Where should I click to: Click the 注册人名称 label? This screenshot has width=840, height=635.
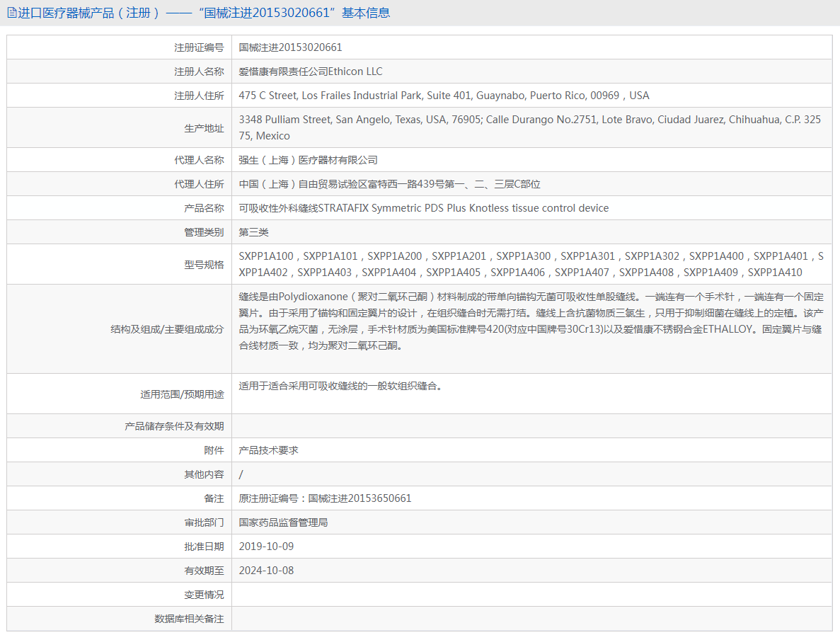click(x=199, y=71)
